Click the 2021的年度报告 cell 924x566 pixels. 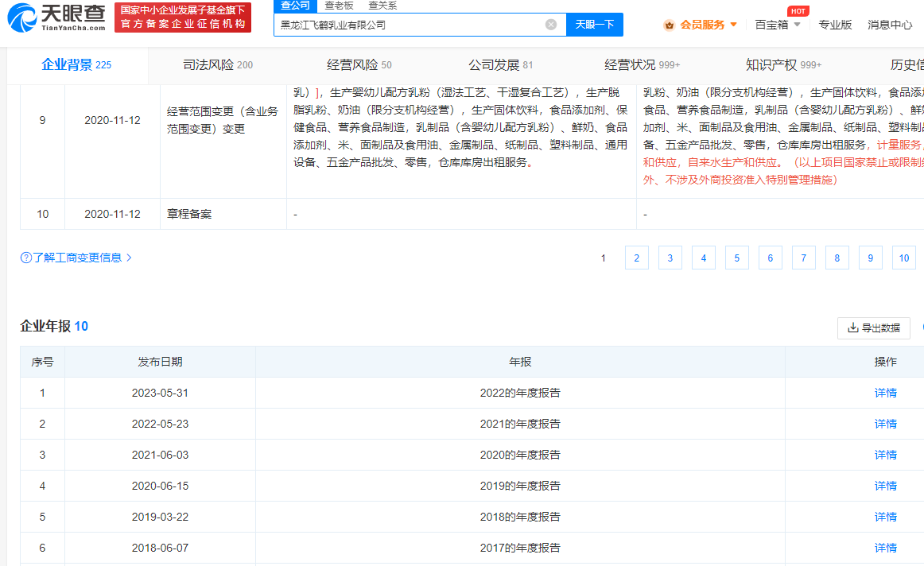[x=520, y=424]
